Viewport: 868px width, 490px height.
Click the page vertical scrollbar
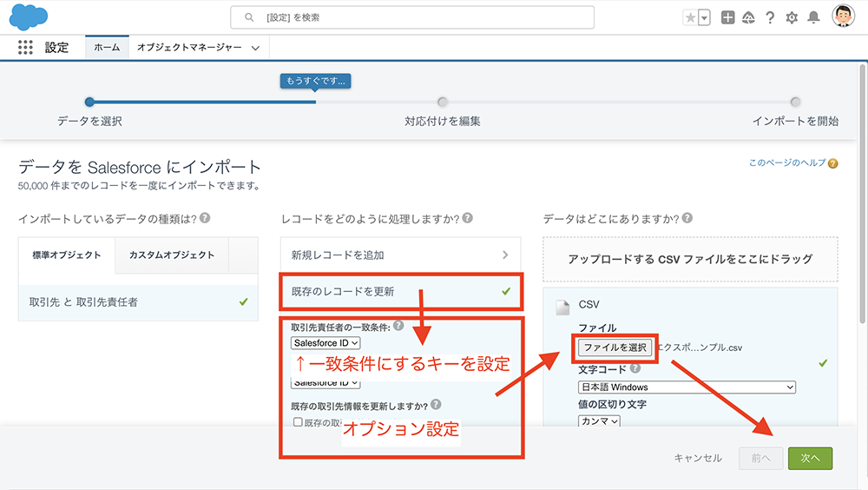click(863, 194)
